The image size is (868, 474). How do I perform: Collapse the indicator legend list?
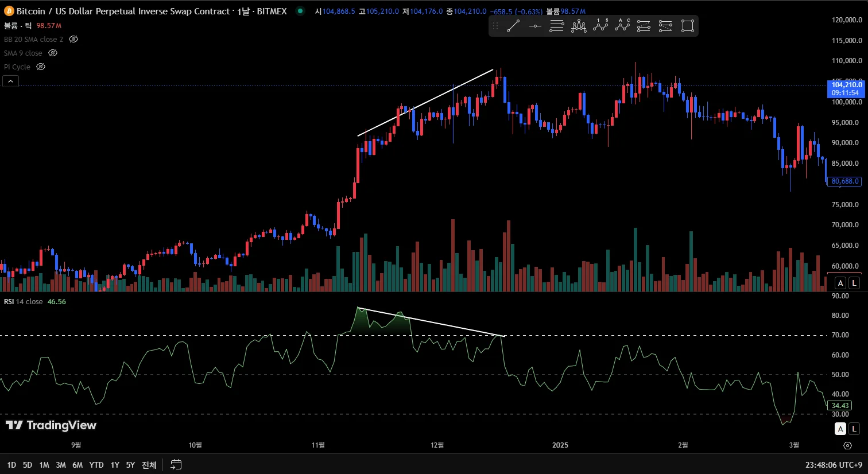click(11, 81)
